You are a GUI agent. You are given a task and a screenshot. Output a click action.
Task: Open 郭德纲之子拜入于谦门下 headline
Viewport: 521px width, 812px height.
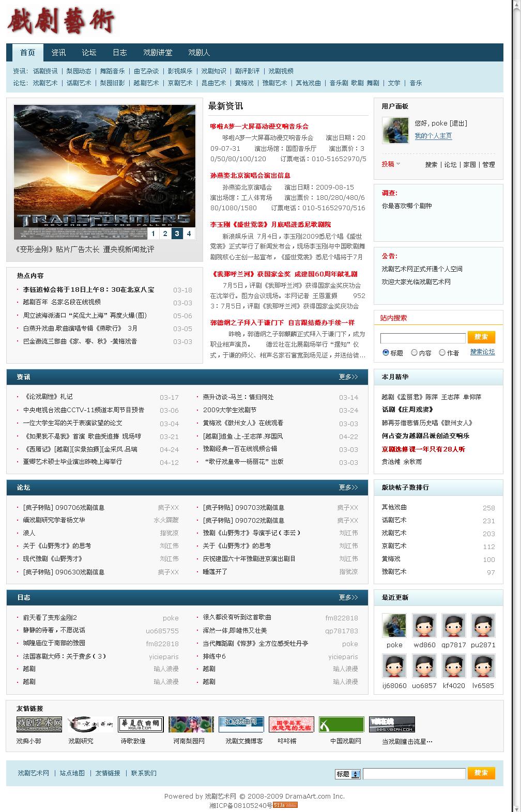pos(282,322)
